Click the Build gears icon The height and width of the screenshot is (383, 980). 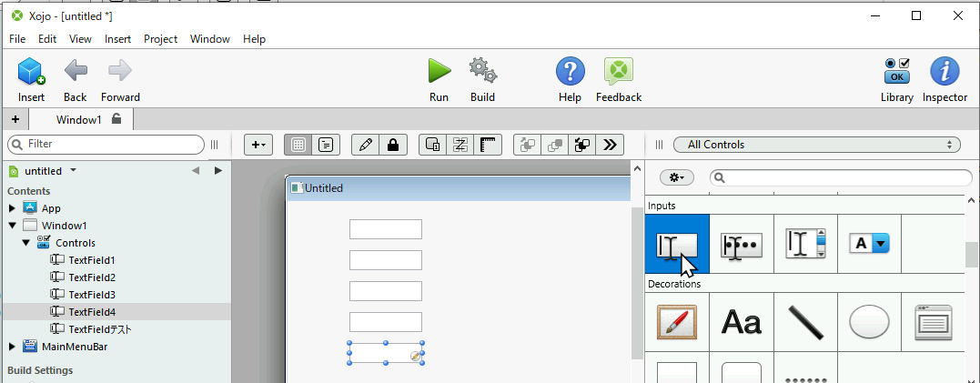[x=483, y=71]
